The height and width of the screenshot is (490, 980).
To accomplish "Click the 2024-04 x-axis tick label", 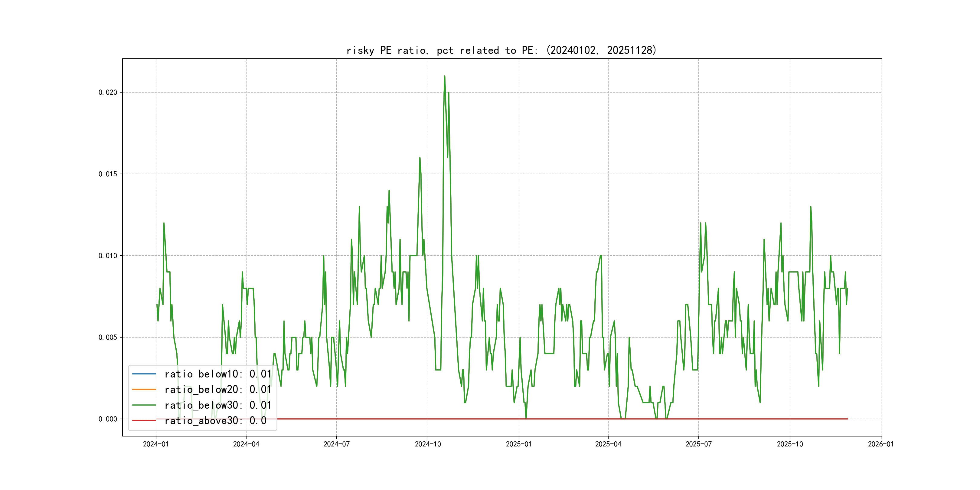I will pos(246,444).
